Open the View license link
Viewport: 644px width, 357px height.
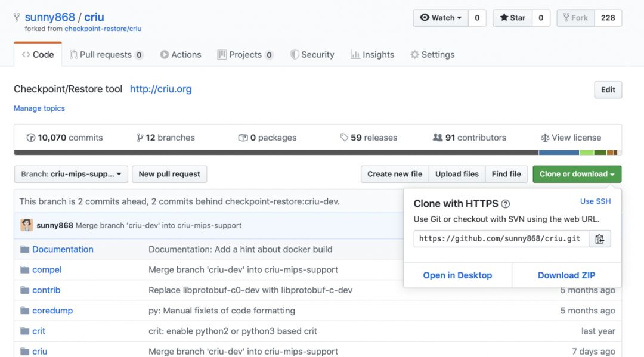[x=571, y=138]
